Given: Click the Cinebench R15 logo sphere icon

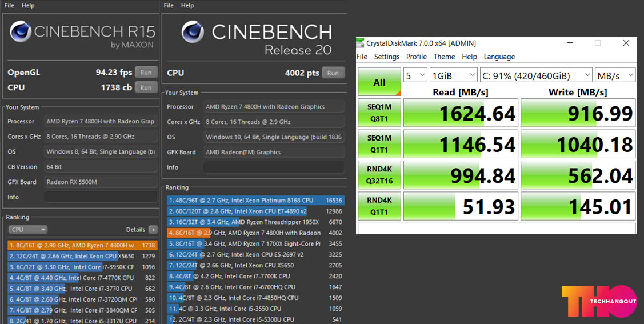Looking at the screenshot, I should click(x=21, y=31).
